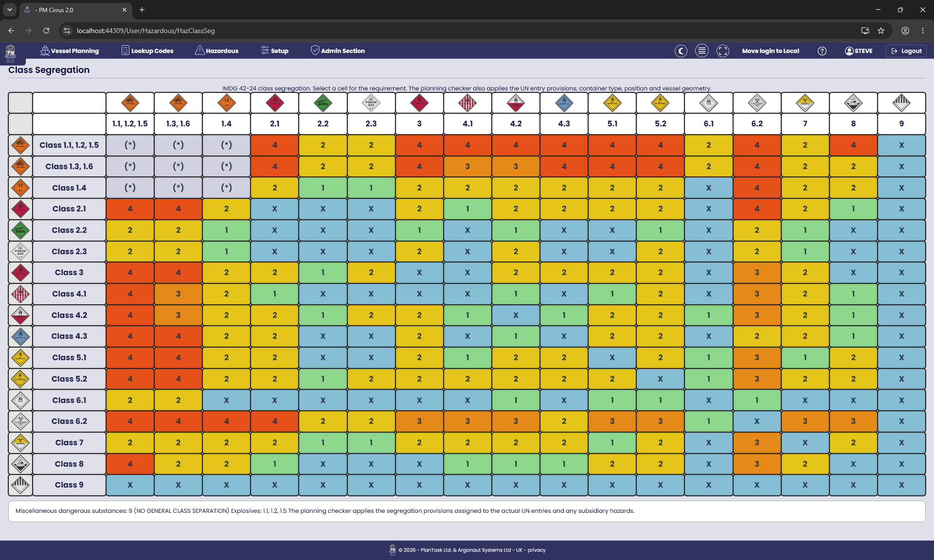Select cell Class 9 row, column 9
This screenshot has height=560, width=934.
(x=901, y=485)
